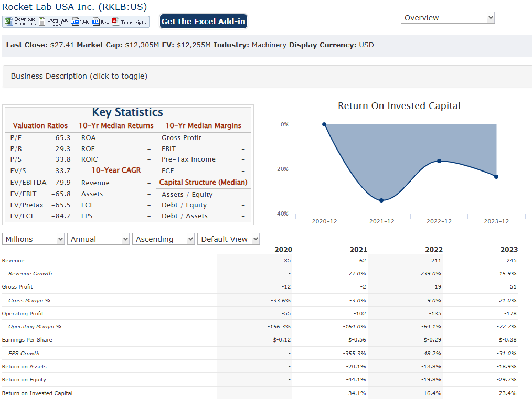This screenshot has height=405, width=532.
Task: Click the Revenue row label
Action: tap(13, 261)
